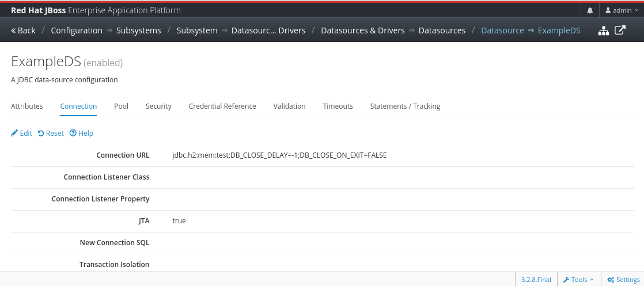Click the Connection URL value
Image resolution: width=644 pixels, height=286 pixels.
click(x=279, y=155)
